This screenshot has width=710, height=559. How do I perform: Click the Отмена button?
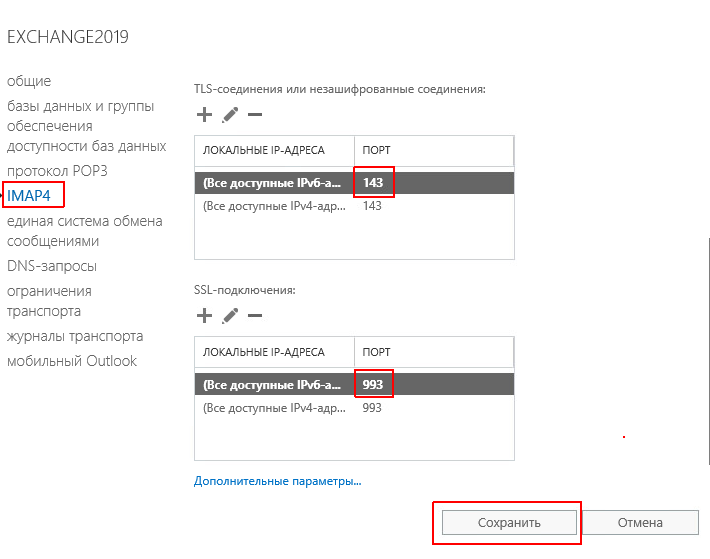(x=640, y=522)
